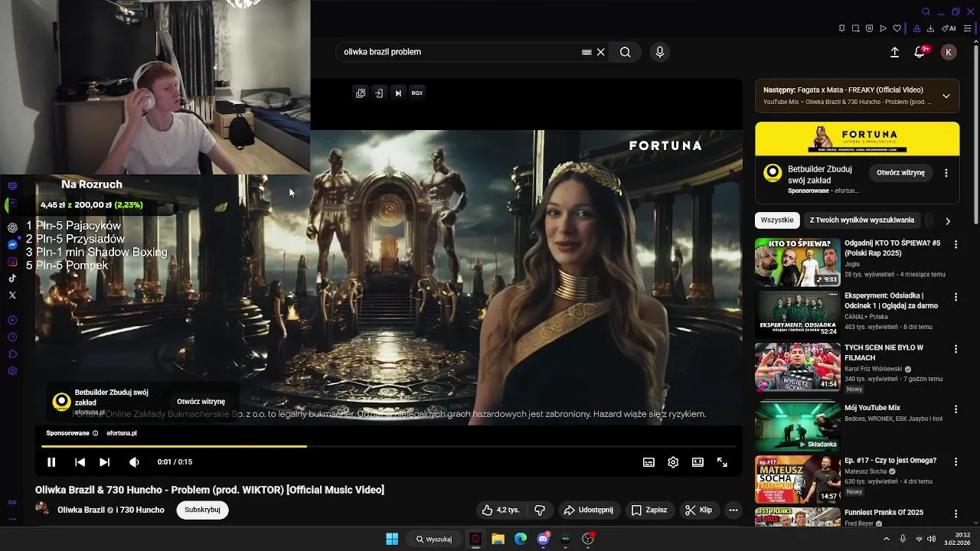Click the YouTube search magnifier button

(626, 52)
